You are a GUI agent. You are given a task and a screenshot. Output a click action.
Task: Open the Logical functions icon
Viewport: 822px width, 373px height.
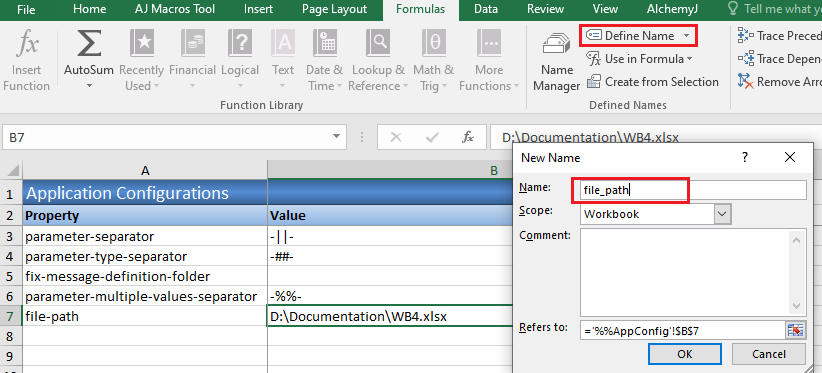tap(240, 43)
